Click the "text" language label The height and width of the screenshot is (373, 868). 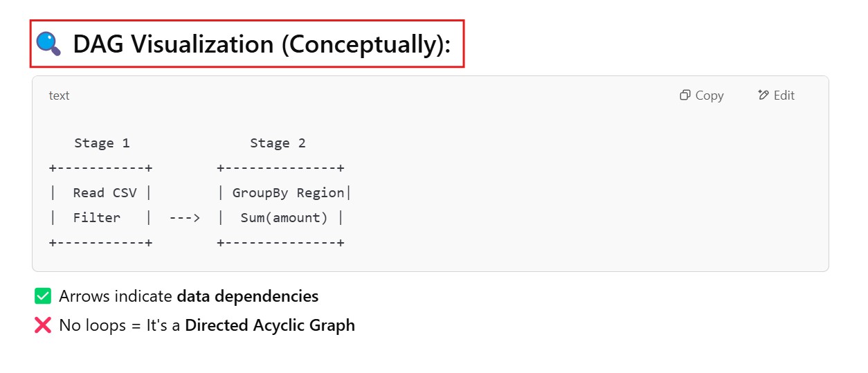pyautogui.click(x=59, y=95)
